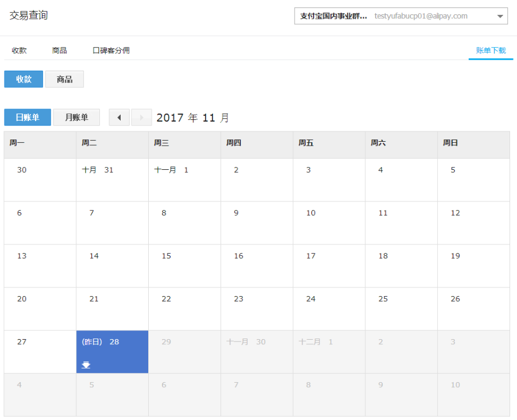
Task: Click the gray 商品 button
Action: [x=64, y=79]
